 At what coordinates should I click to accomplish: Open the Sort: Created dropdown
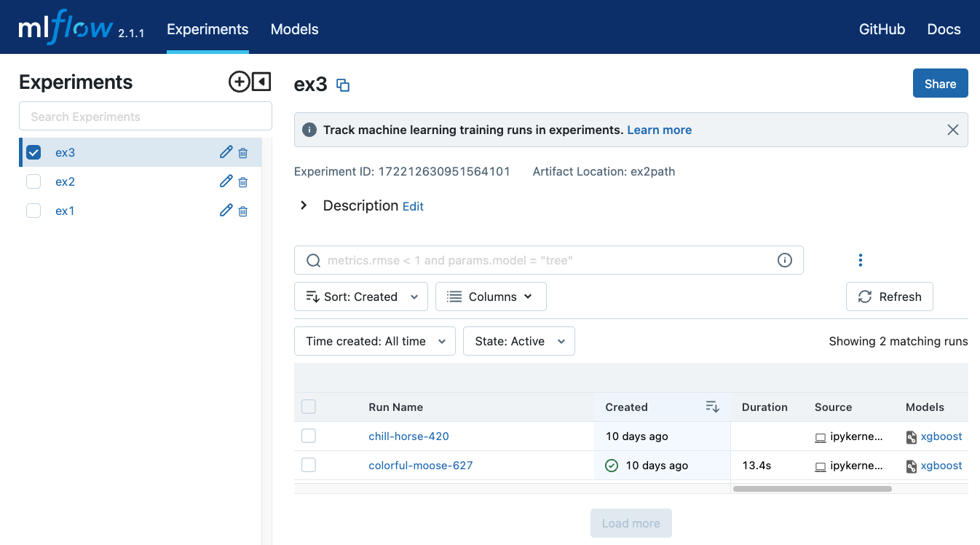(x=361, y=297)
